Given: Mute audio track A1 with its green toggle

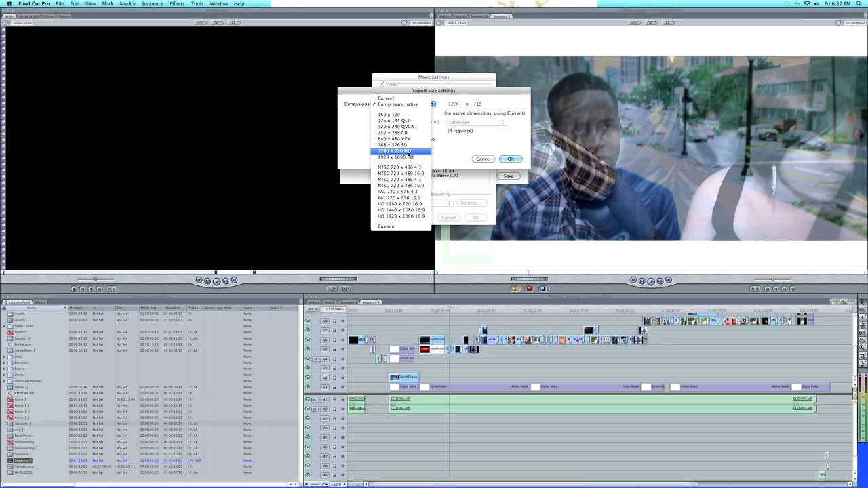Looking at the screenshot, I should click(x=307, y=399).
